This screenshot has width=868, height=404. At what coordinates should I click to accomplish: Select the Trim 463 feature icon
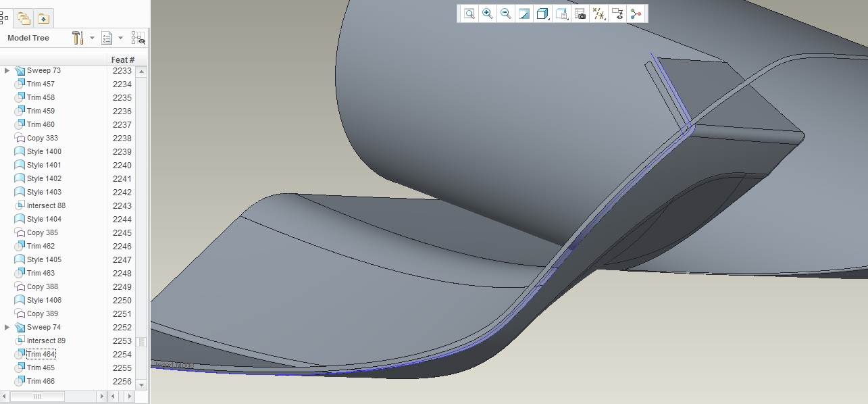click(x=20, y=273)
